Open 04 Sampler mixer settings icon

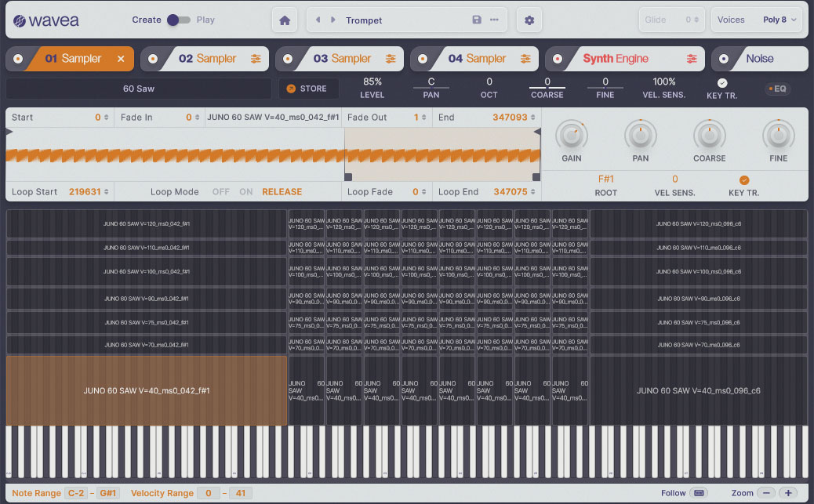525,59
